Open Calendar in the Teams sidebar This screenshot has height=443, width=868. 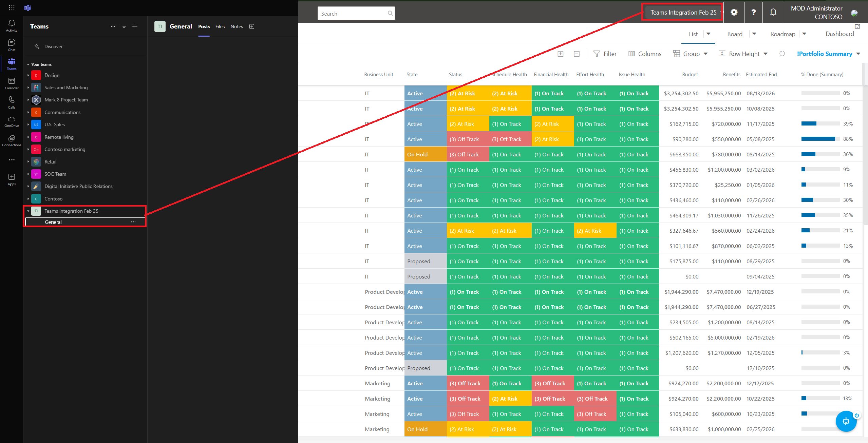tap(12, 83)
